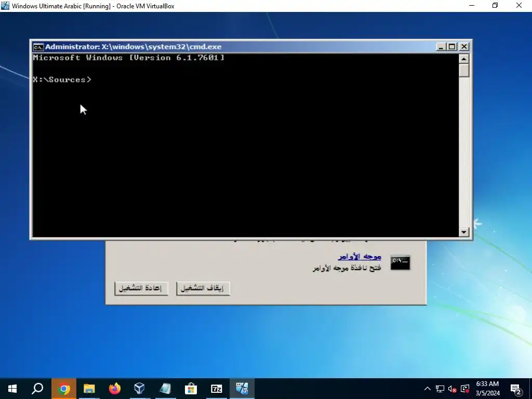Maximize the cmd.exe window
The image size is (532, 399).
point(452,47)
